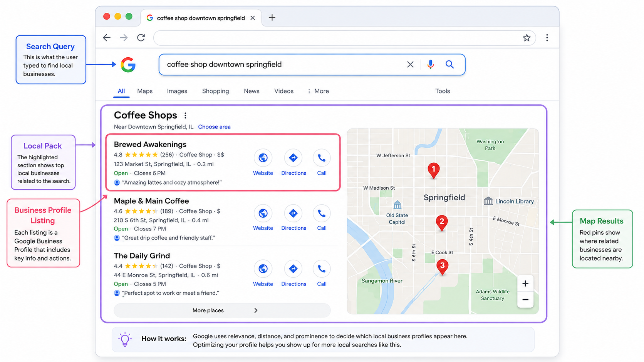Viewport: 644px width, 362px height.
Task: Click the "Great drip coffee and friendly staff." review
Action: [168, 238]
